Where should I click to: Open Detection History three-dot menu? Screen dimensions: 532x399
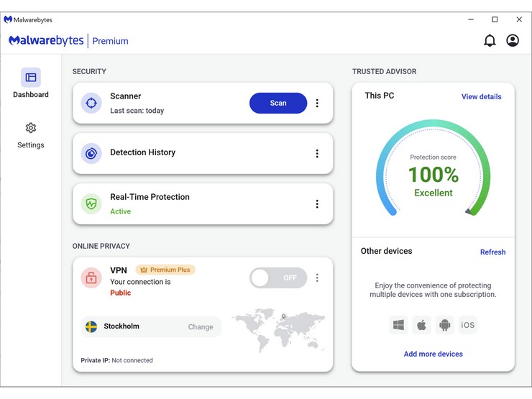point(317,154)
